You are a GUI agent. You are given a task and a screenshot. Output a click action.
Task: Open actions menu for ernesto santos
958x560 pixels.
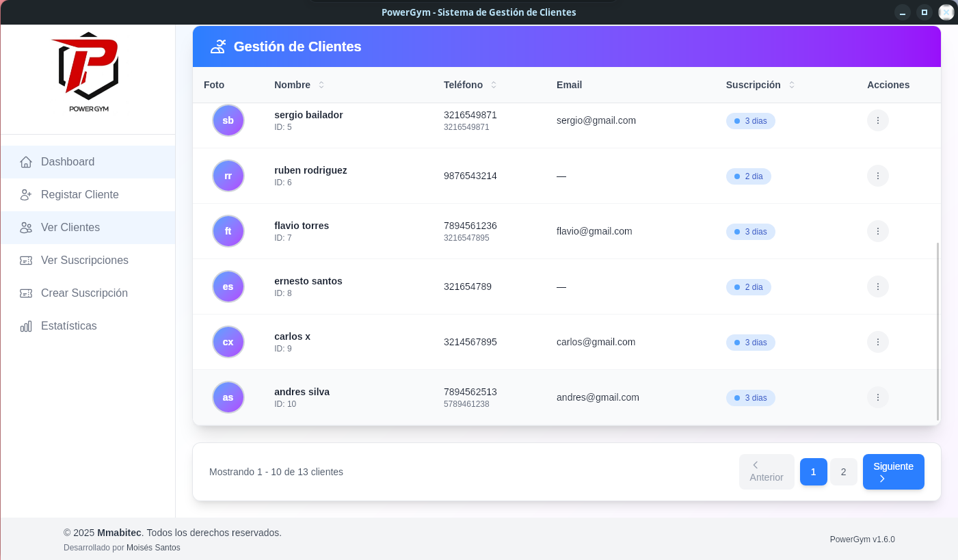(x=878, y=286)
